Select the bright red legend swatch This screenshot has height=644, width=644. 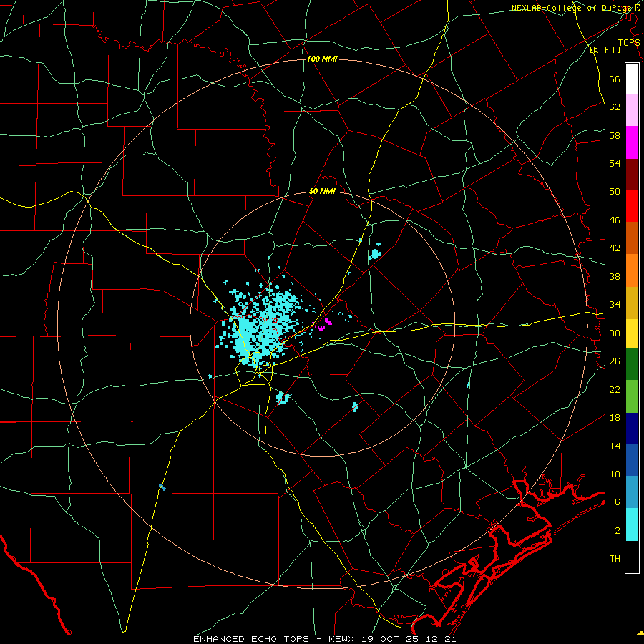pyautogui.click(x=632, y=206)
